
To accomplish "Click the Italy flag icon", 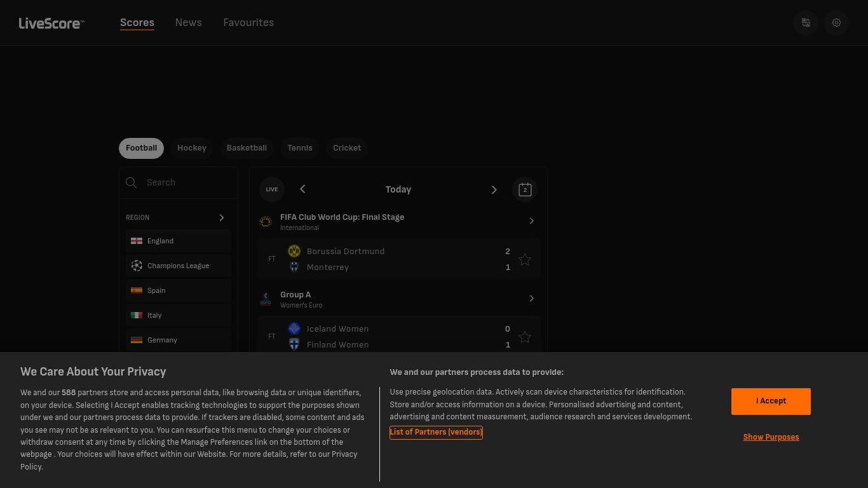I will [137, 315].
